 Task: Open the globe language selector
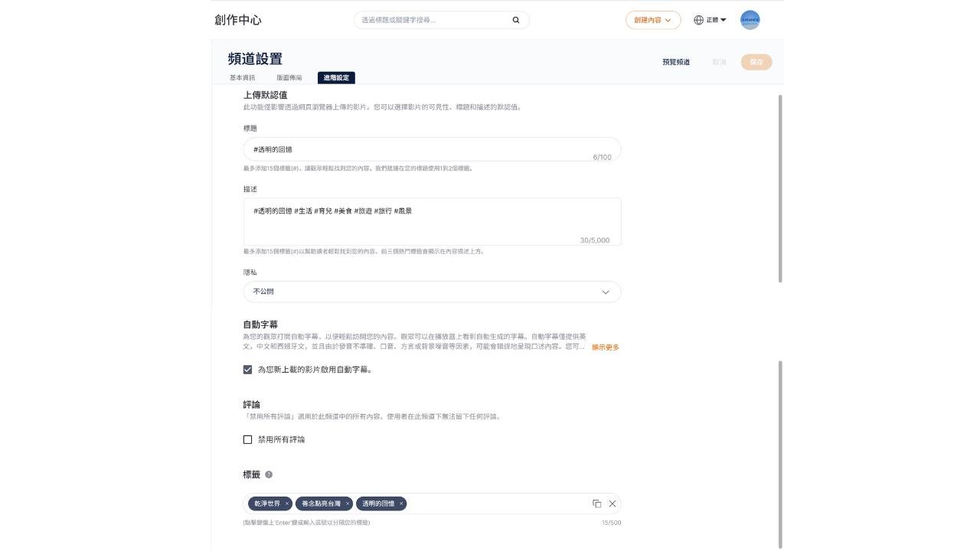(x=709, y=20)
